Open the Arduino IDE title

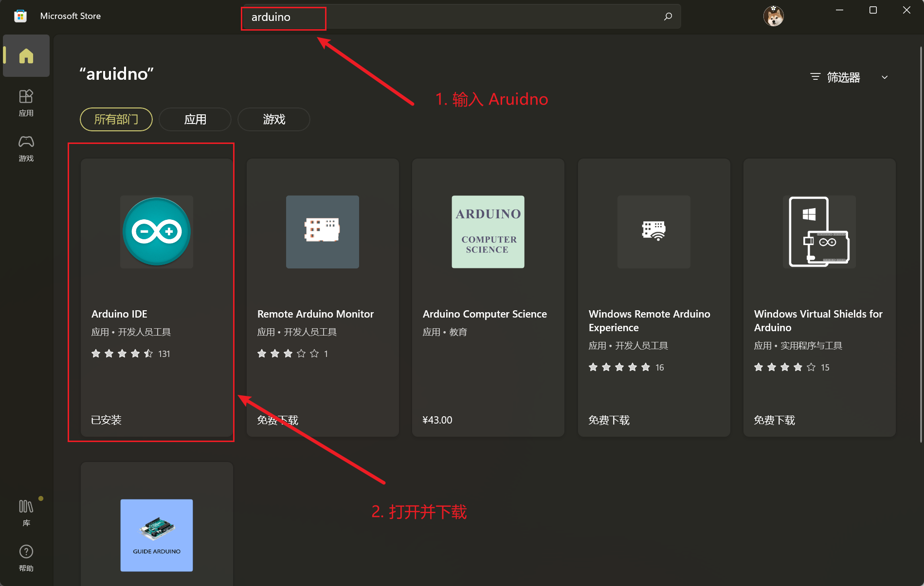(120, 314)
